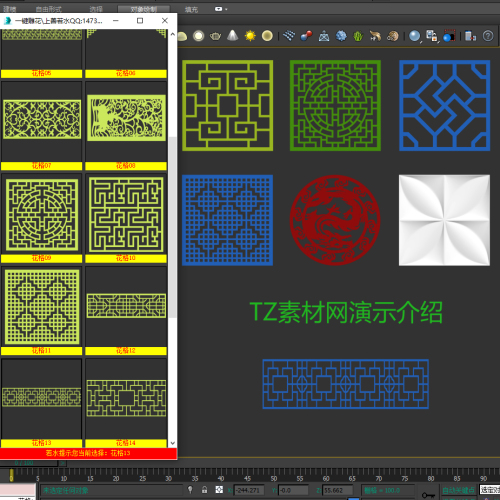Click the X coordinate field -244.271
This screenshot has width=500, height=500.
pos(249,490)
